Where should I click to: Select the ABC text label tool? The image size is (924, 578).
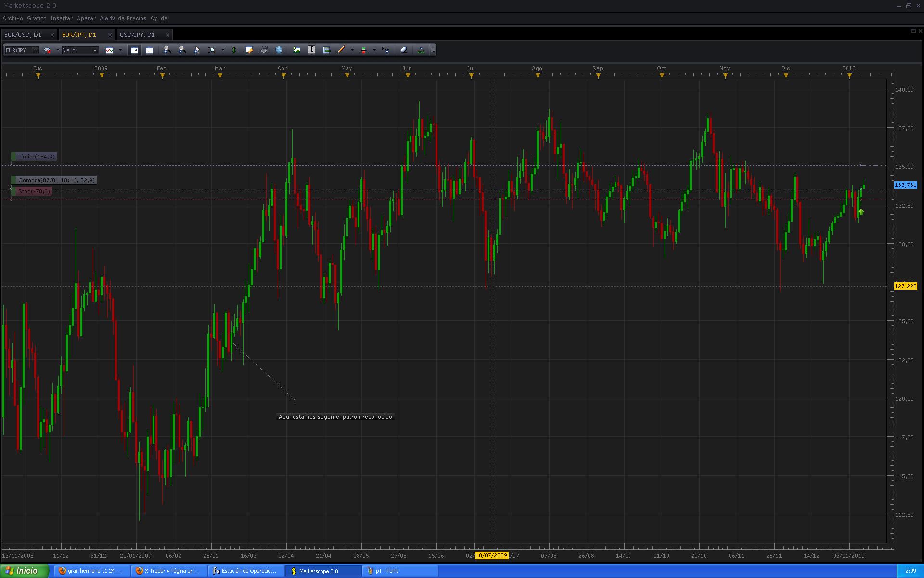[x=385, y=50]
